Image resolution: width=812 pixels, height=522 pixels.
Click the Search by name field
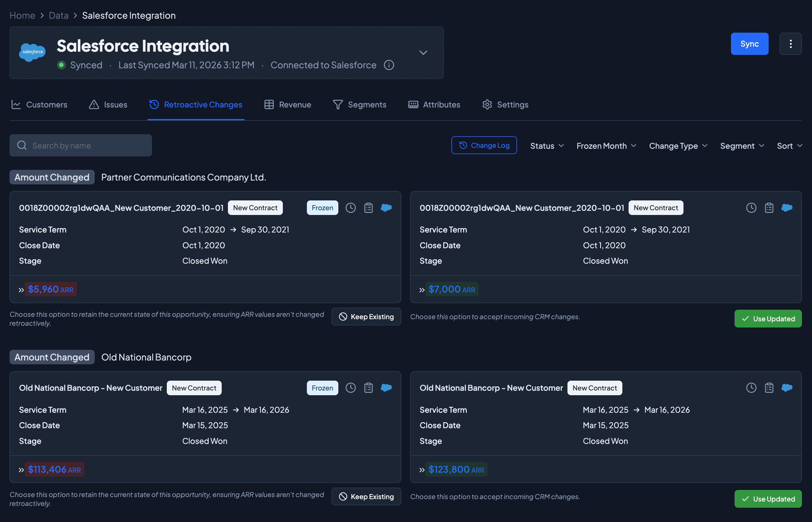click(x=81, y=145)
